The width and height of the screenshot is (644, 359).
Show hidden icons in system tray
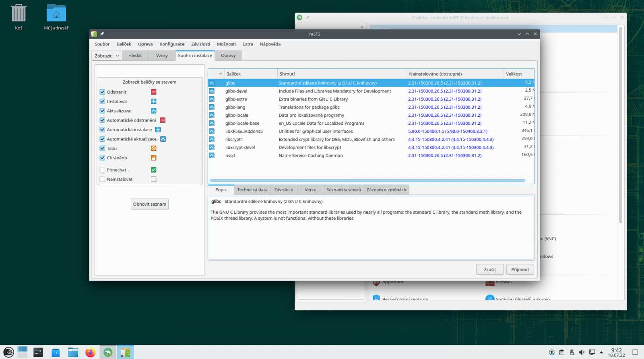point(601,353)
